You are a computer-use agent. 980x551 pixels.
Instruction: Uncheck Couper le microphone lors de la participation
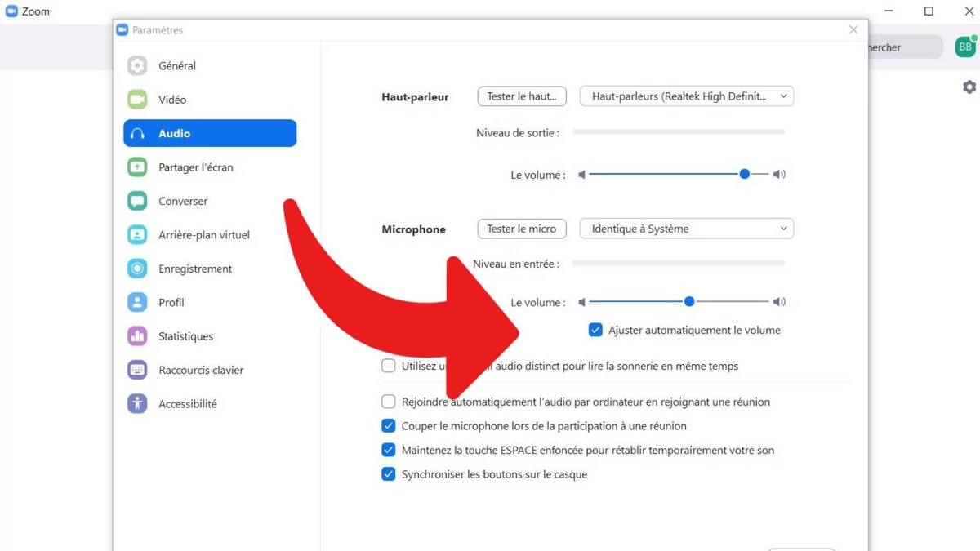coord(389,426)
